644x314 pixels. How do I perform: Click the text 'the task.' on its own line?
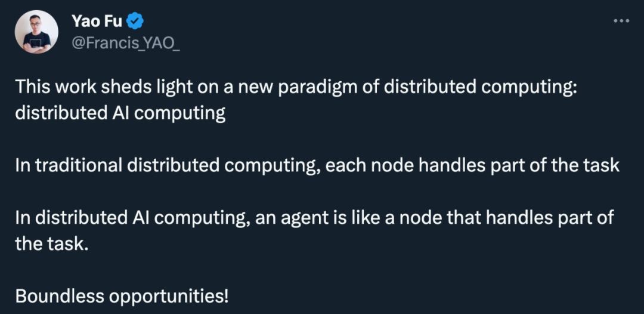[52, 244]
